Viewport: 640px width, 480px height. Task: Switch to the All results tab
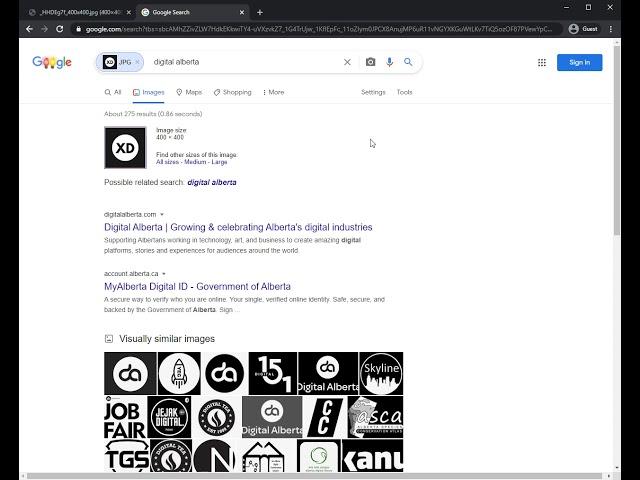tap(113, 92)
